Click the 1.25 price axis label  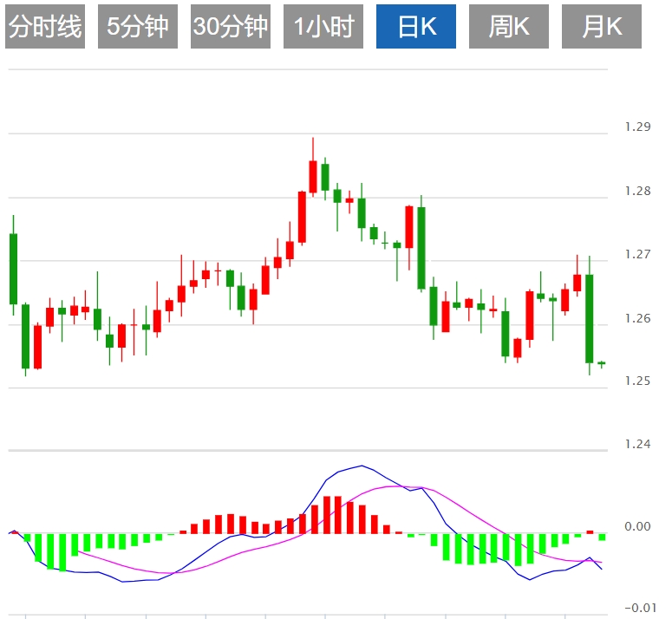coord(637,381)
